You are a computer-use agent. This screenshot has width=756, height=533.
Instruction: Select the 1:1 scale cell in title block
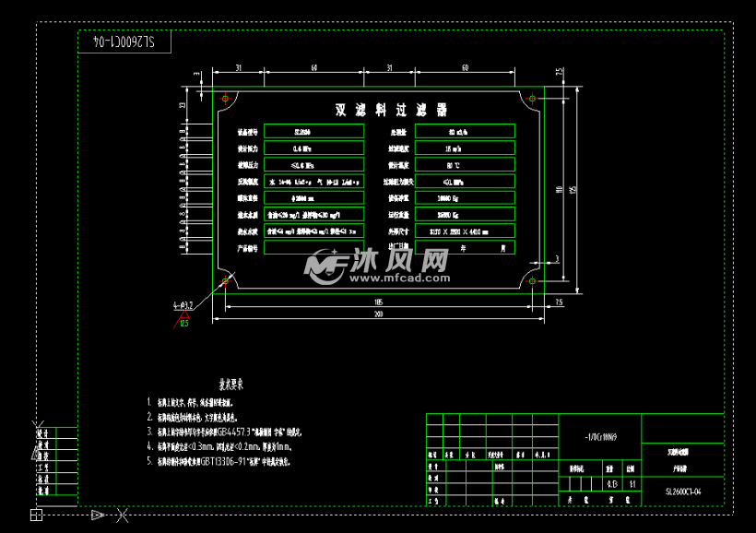tap(633, 482)
